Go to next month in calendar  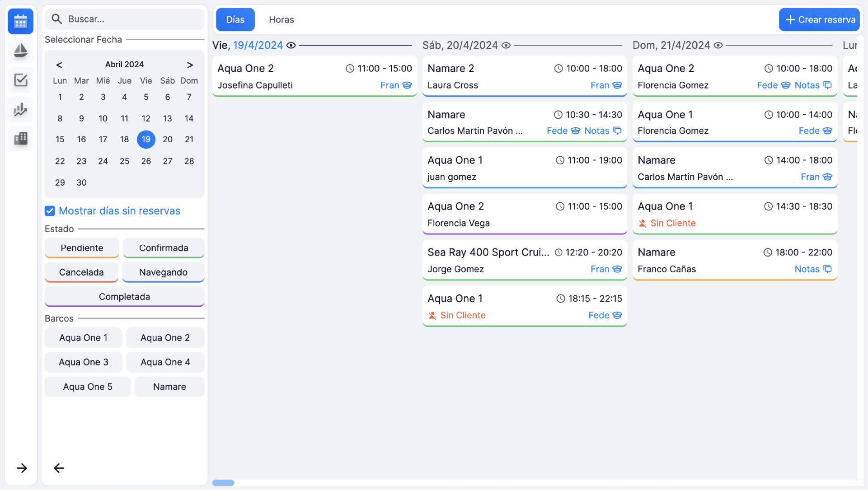point(190,65)
